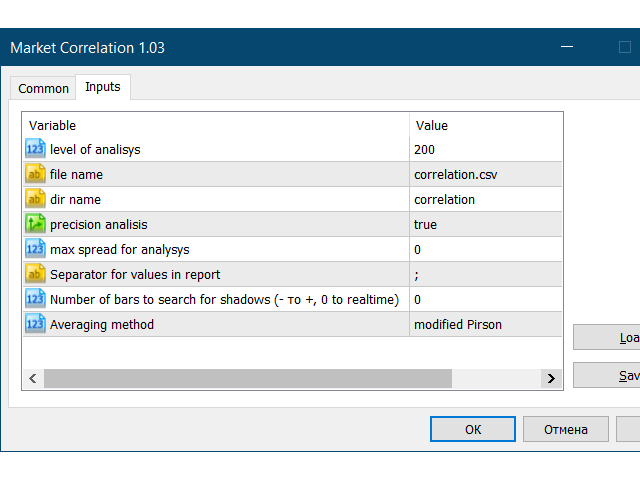Screen dimensions: 640x480
Task: Click the string icon next to dir name
Action: pos(35,199)
